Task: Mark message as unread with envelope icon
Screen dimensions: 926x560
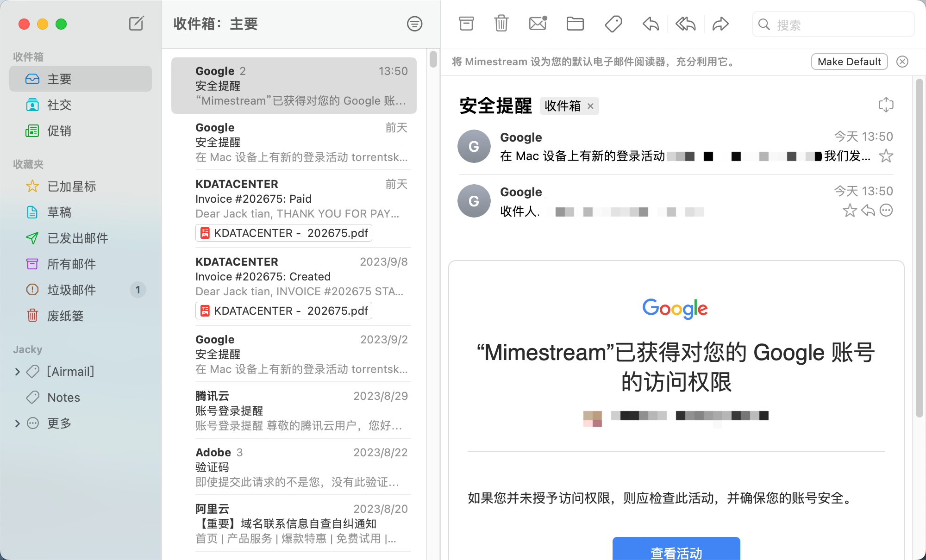Action: coord(538,24)
